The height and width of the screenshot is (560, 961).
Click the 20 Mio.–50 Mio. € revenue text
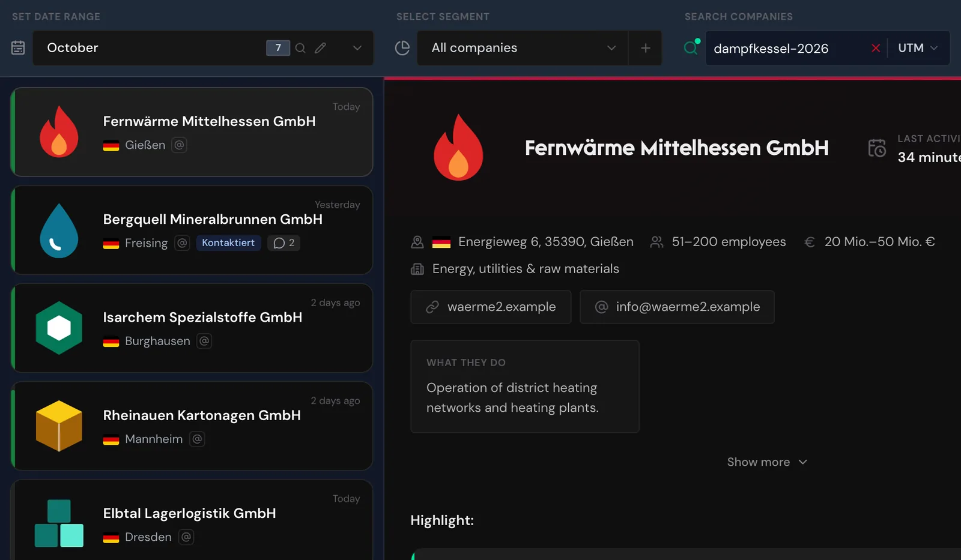click(x=879, y=242)
